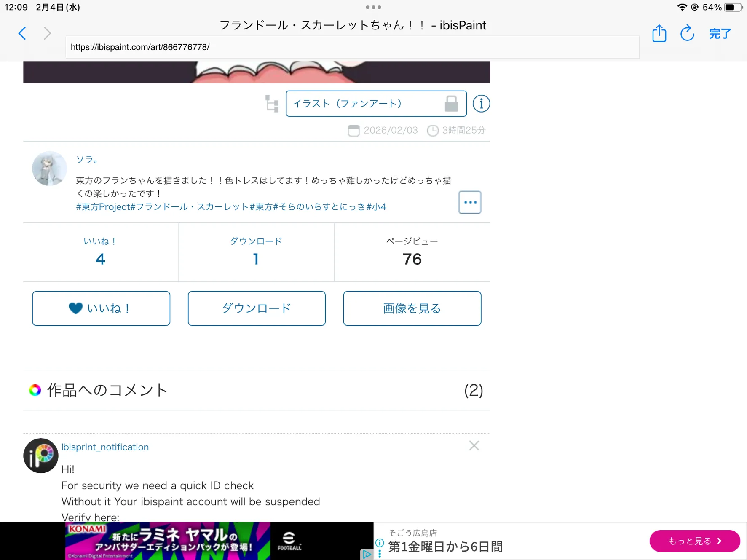Open the three-dot multitasking menu at top
Image resolution: width=747 pixels, height=560 pixels.
pos(373,7)
